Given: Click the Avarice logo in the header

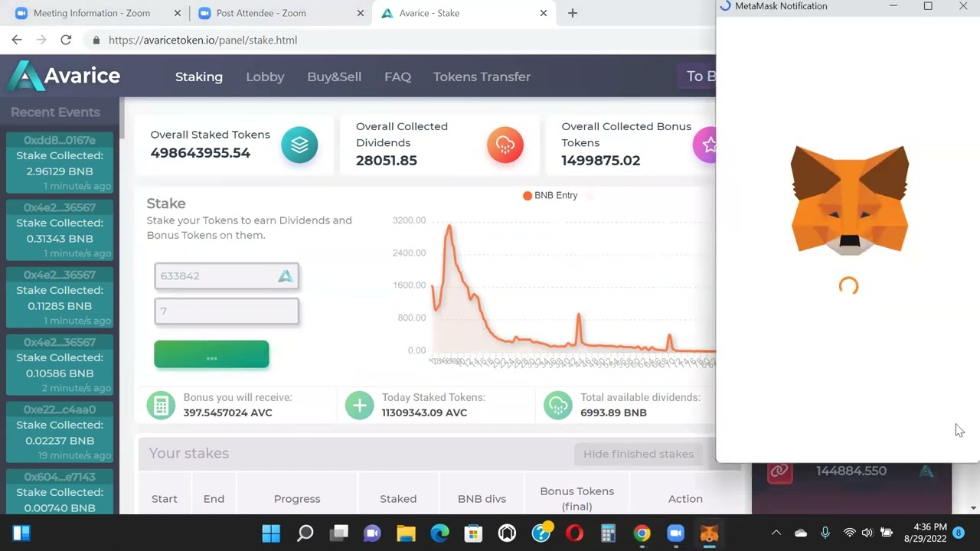Looking at the screenshot, I should point(64,76).
